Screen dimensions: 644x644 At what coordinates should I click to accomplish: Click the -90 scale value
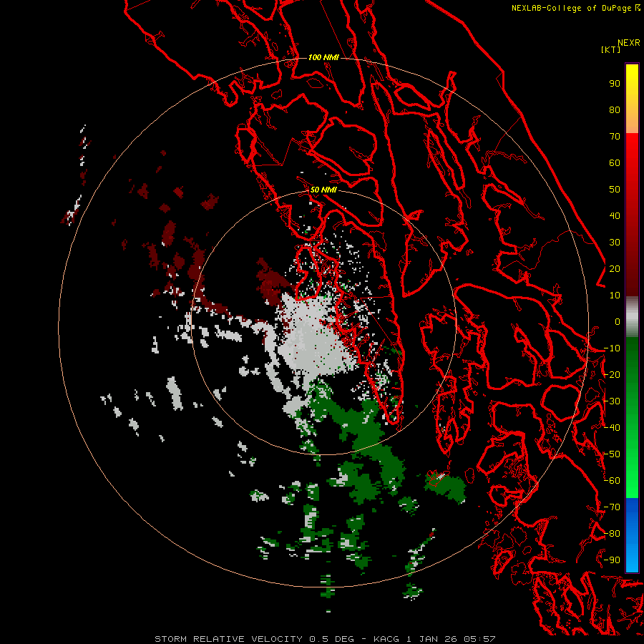[x=612, y=560]
